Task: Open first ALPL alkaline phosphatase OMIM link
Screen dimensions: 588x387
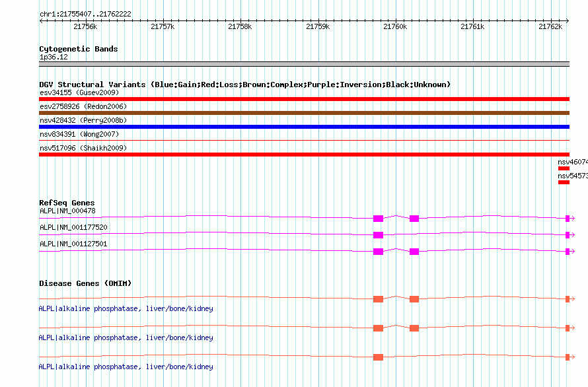Action: click(126, 308)
